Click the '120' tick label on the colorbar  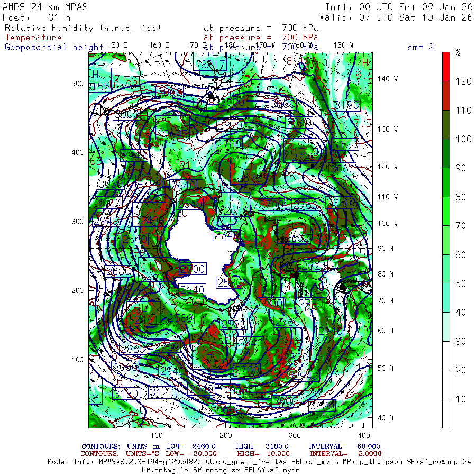[463, 81]
